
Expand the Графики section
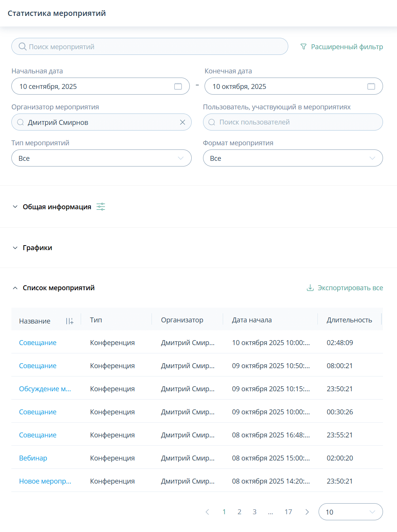pyautogui.click(x=15, y=248)
